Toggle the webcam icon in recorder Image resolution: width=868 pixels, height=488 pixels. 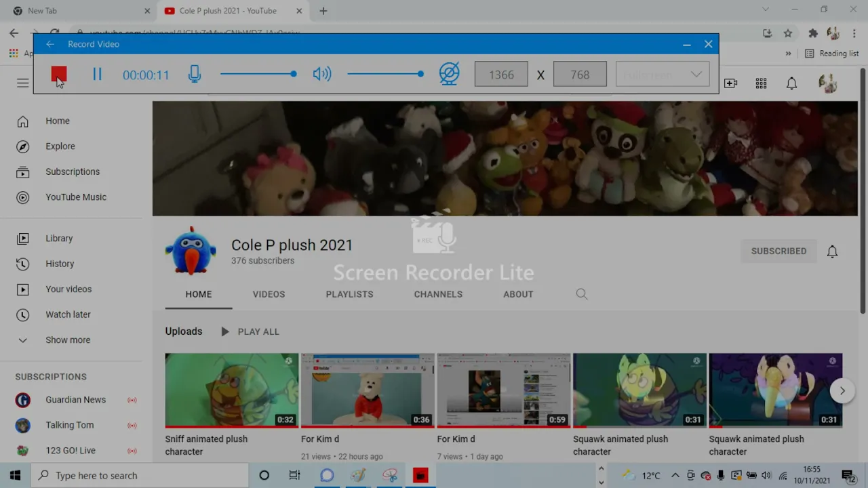(449, 74)
